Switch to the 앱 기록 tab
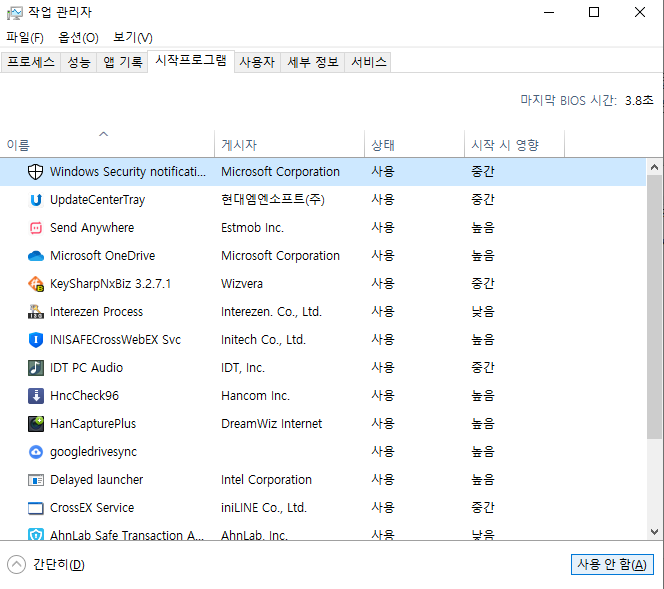This screenshot has height=589, width=664. click(x=123, y=62)
